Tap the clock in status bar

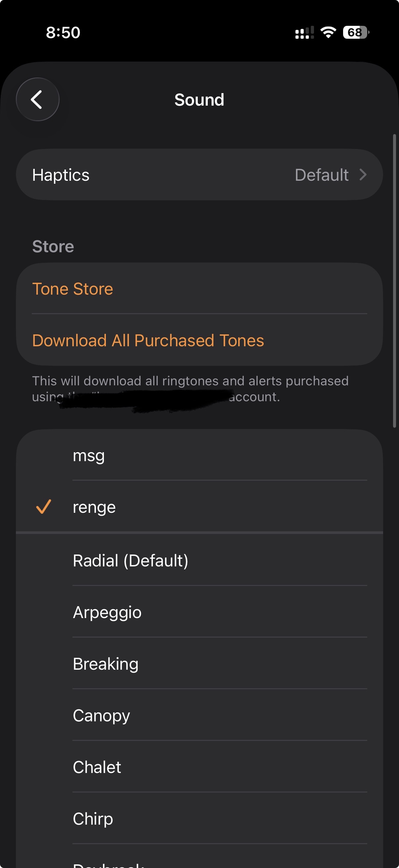[63, 33]
